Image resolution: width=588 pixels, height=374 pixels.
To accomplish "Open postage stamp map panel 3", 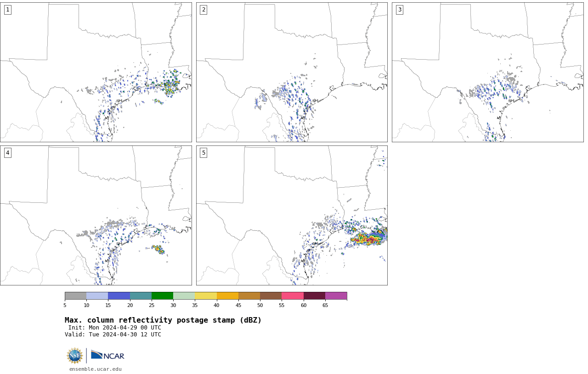I will 488,72.
